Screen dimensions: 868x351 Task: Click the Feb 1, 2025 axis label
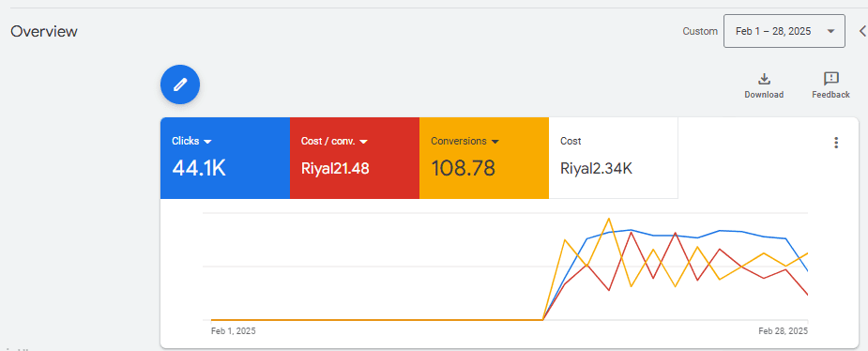pos(234,331)
